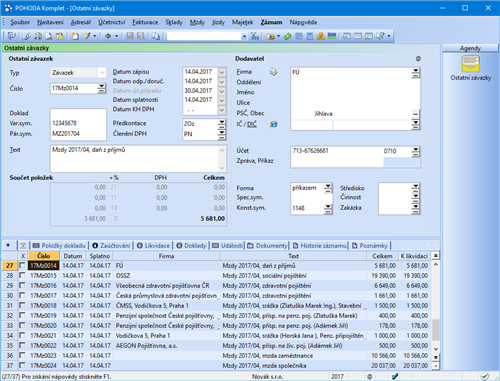Click the green banknote toolbar icon
500x381 pixels.
tap(288, 36)
